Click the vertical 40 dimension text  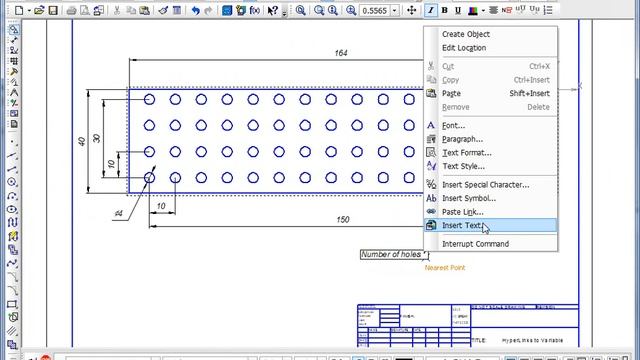click(82, 141)
